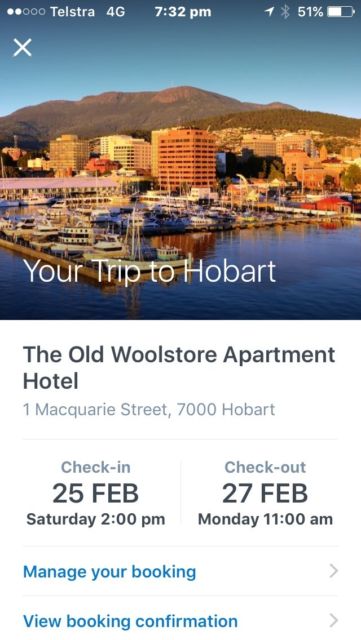This screenshot has width=361, height=640.
Task: Tap the location arrow icon in status bar
Action: (x=269, y=12)
